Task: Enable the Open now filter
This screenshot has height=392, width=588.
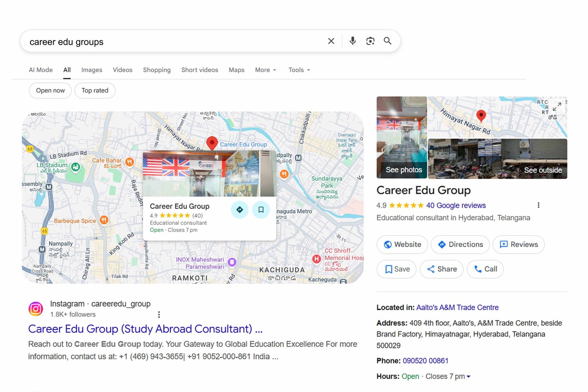Action: pos(50,90)
